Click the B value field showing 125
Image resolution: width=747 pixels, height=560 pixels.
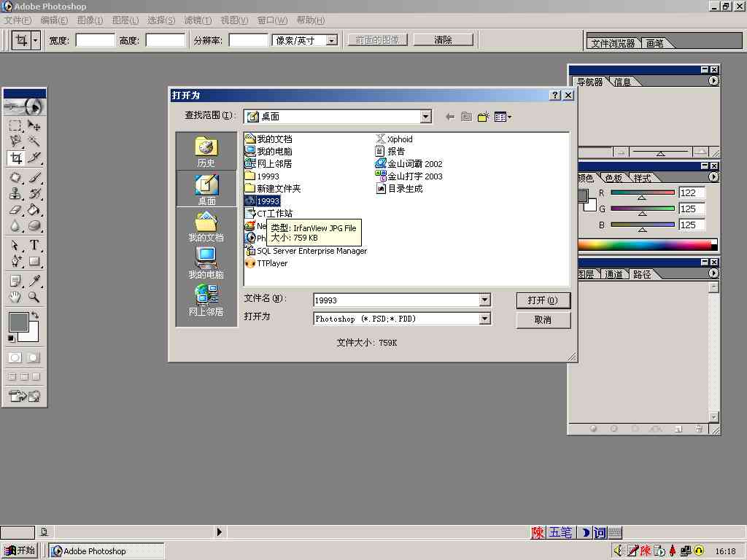point(692,225)
